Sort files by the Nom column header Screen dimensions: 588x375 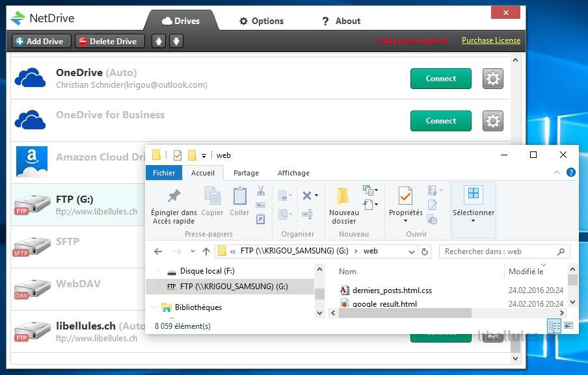347,272
